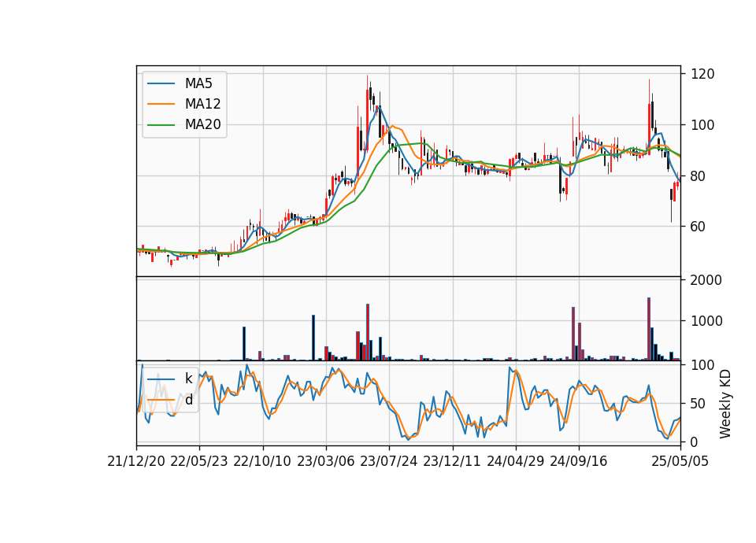Viewport: 756px width, 543px height.
Task: Click the 120 price axis tick label
Action: [702, 74]
